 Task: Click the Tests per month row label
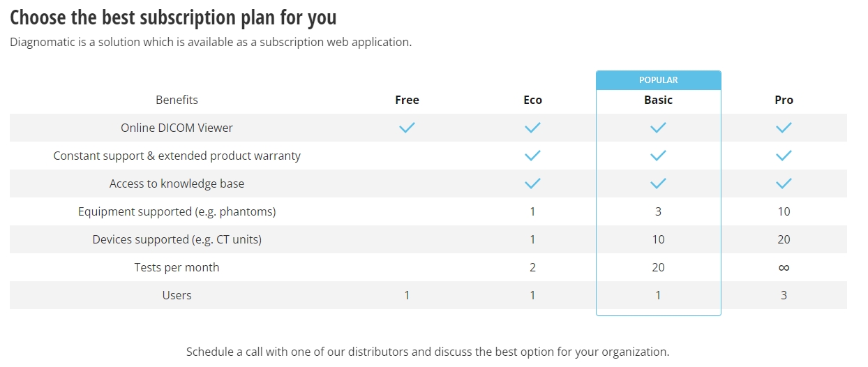[x=177, y=267]
